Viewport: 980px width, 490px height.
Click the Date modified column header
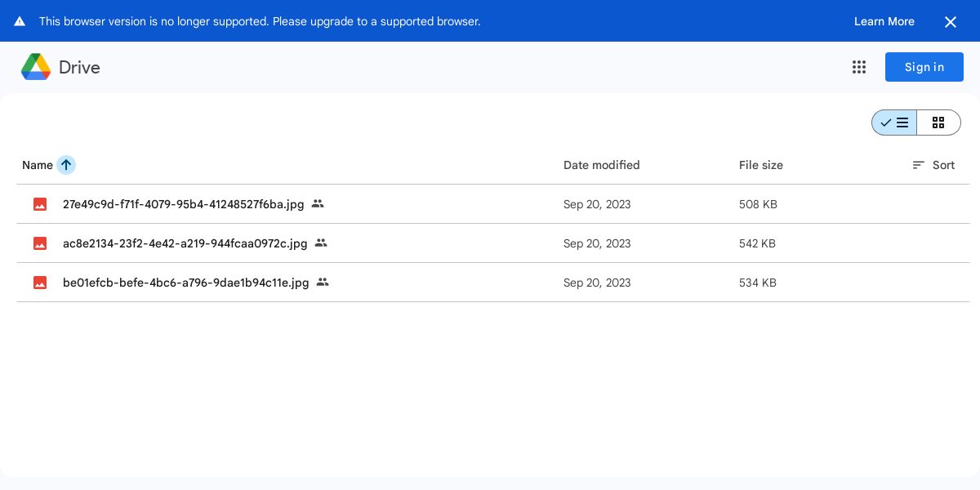601,165
